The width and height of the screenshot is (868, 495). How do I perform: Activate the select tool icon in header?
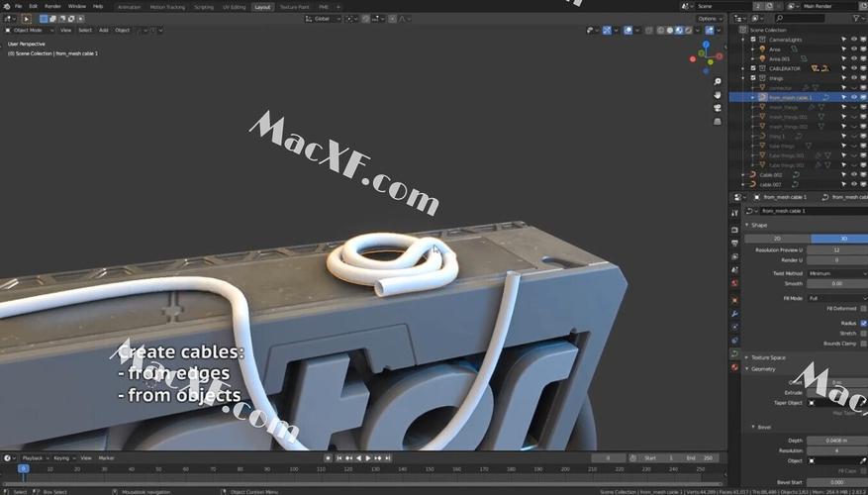(x=26, y=19)
